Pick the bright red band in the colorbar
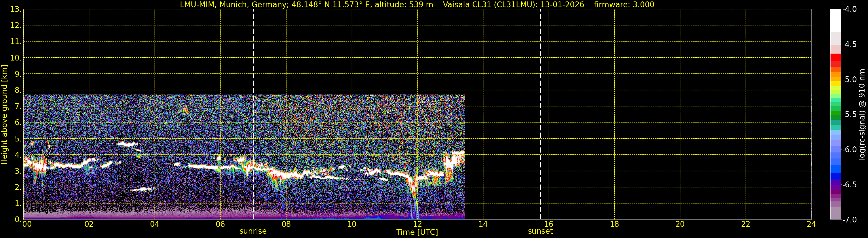 pyautogui.click(x=836, y=57)
